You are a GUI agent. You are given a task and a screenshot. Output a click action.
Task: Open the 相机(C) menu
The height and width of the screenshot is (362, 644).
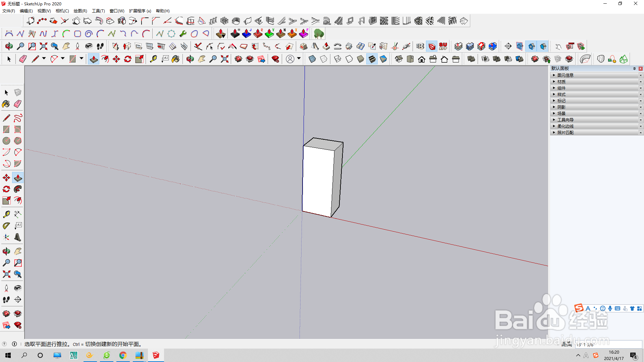[x=62, y=11]
